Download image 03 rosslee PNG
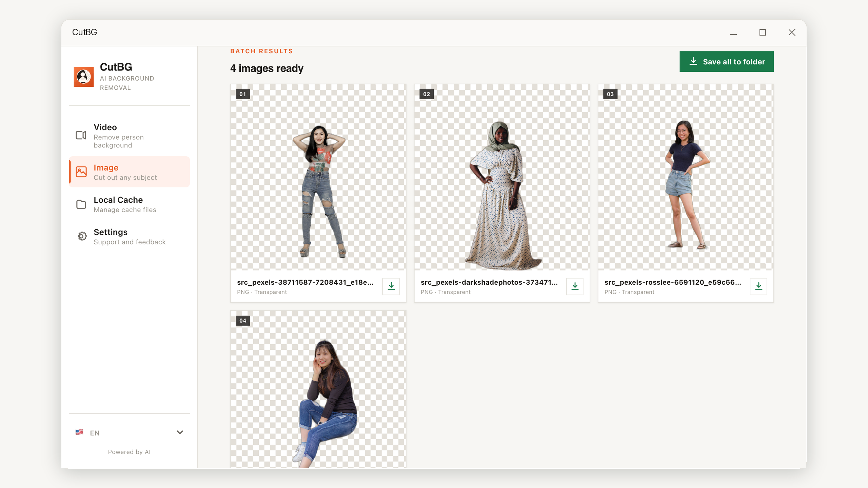Viewport: 868px width, 488px height. 758,286
